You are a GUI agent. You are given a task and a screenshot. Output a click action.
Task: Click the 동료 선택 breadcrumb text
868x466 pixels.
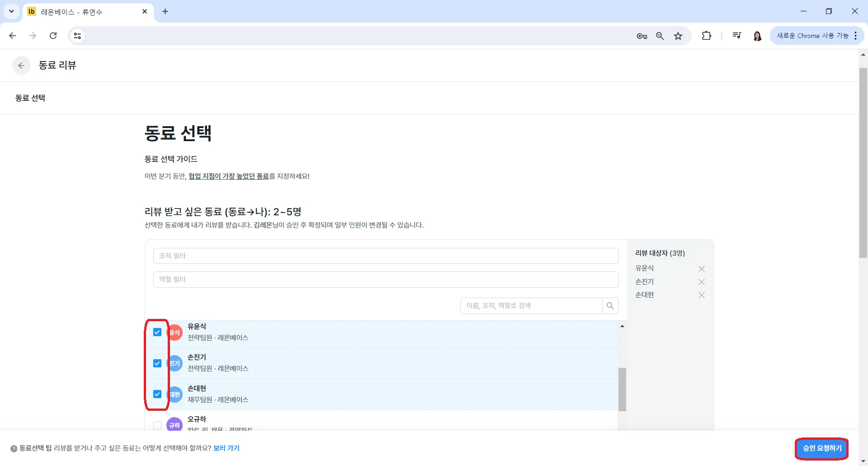[30, 98]
